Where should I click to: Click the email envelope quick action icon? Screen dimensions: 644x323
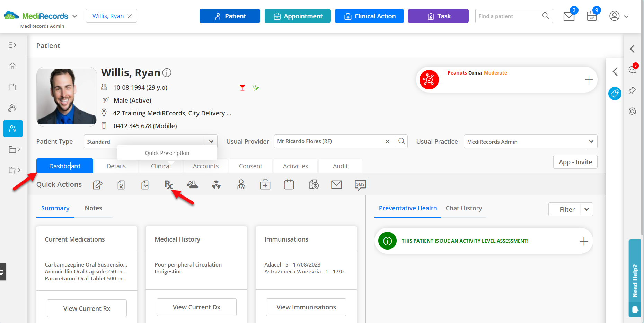[336, 185]
